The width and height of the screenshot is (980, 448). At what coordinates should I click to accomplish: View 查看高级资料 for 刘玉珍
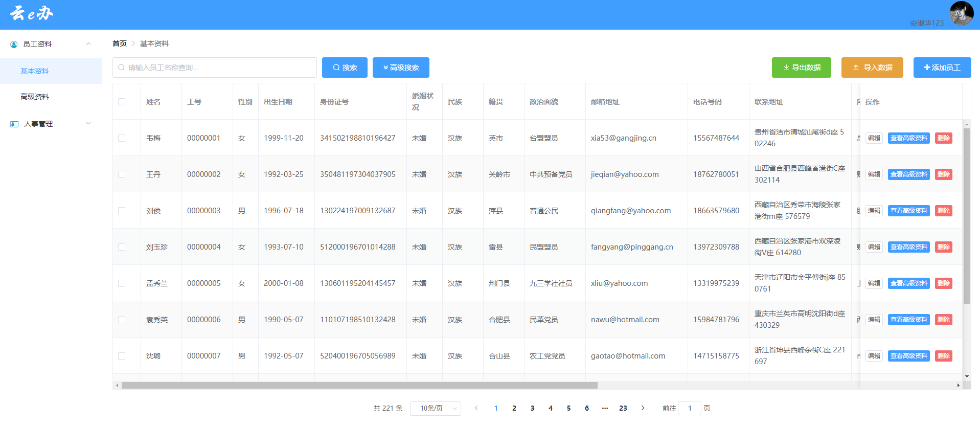(909, 247)
